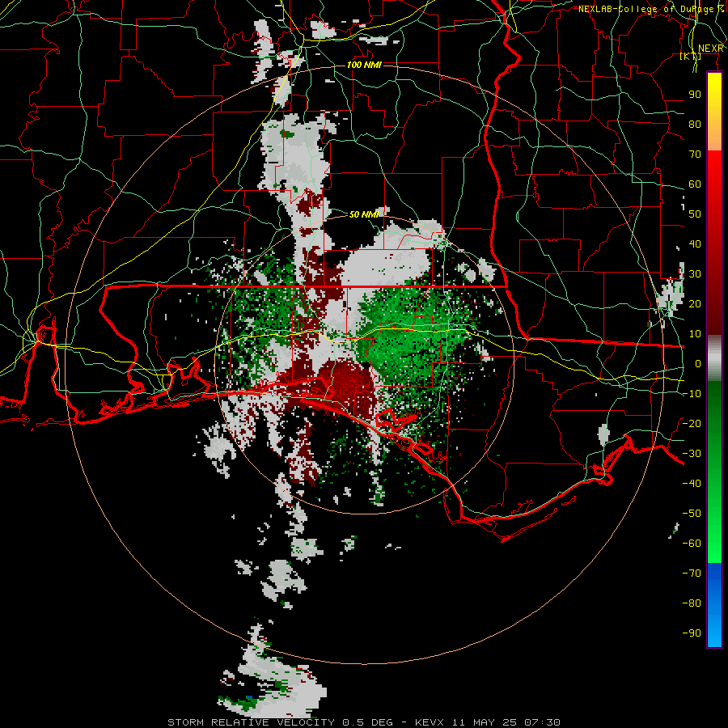The height and width of the screenshot is (728, 728).
Task: Click the "-20" label on velocity scale
Action: 692,423
